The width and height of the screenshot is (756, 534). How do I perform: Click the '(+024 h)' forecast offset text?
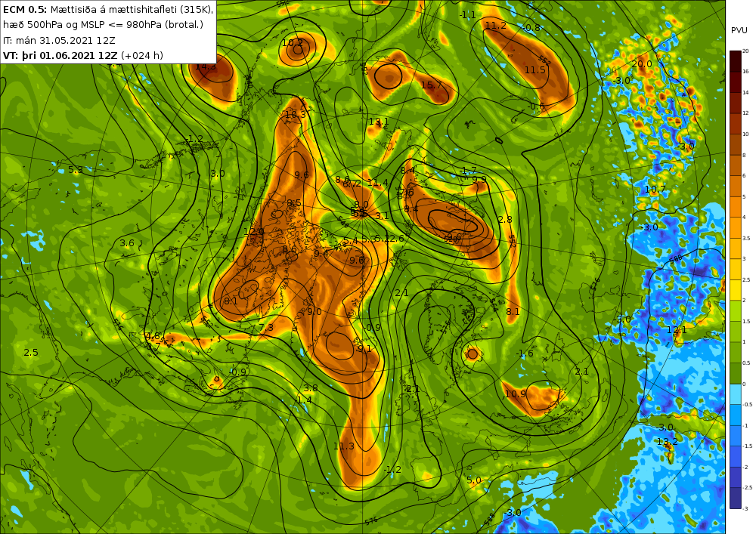(142, 55)
